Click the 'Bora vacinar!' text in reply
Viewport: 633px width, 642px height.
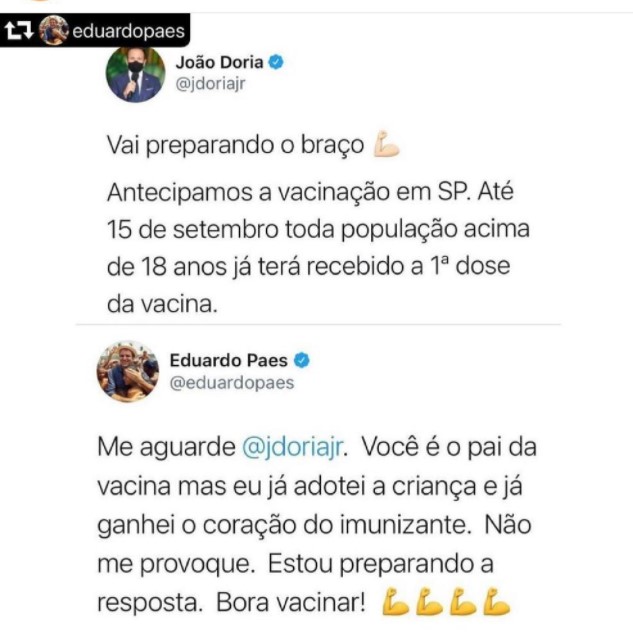[x=290, y=603]
